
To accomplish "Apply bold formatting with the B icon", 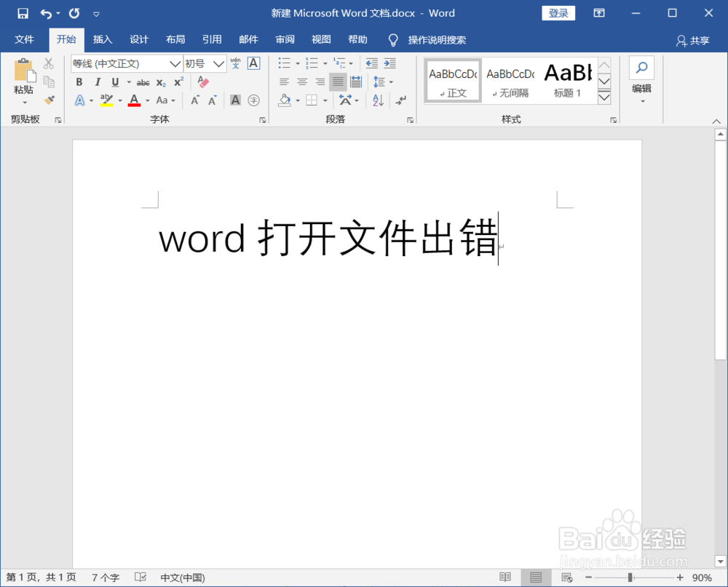I will (x=79, y=82).
